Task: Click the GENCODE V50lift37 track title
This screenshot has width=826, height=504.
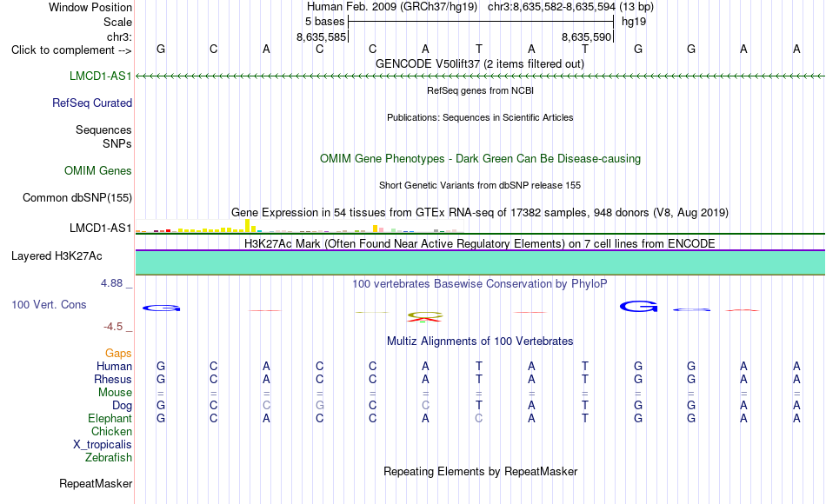Action: 480,63
